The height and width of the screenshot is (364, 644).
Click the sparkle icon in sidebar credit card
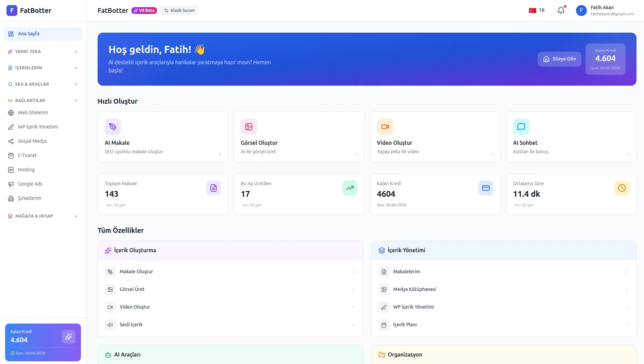(69, 337)
